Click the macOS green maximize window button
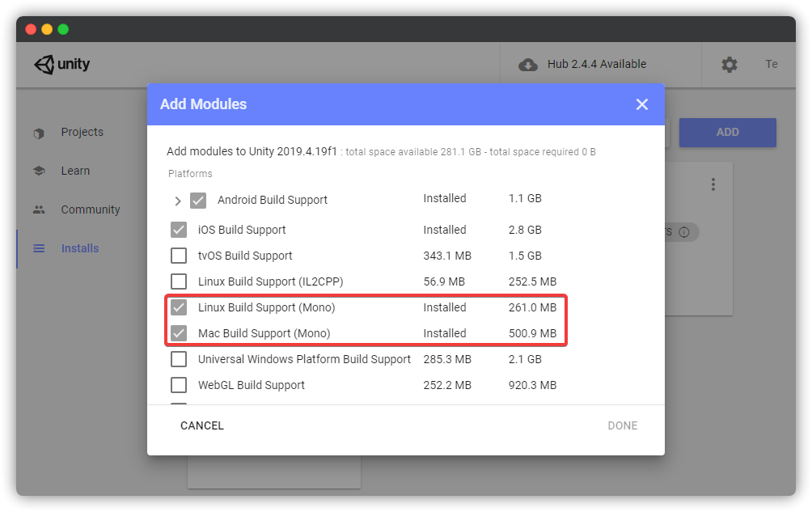812x512 pixels. (63, 29)
